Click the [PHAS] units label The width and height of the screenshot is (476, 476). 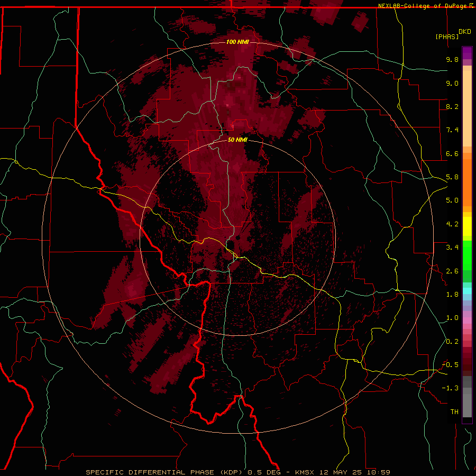pyautogui.click(x=447, y=36)
